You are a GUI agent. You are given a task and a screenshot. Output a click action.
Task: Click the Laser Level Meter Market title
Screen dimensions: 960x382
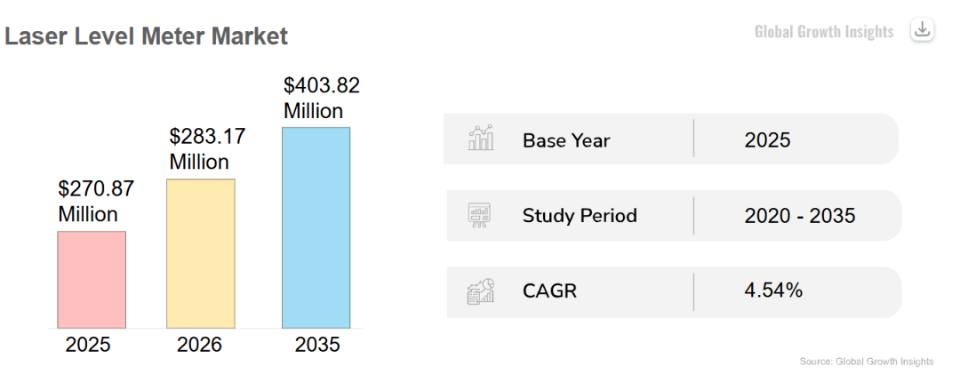(x=146, y=36)
